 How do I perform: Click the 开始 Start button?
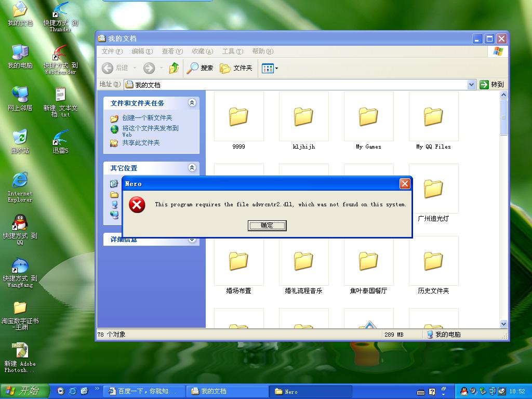point(24,391)
